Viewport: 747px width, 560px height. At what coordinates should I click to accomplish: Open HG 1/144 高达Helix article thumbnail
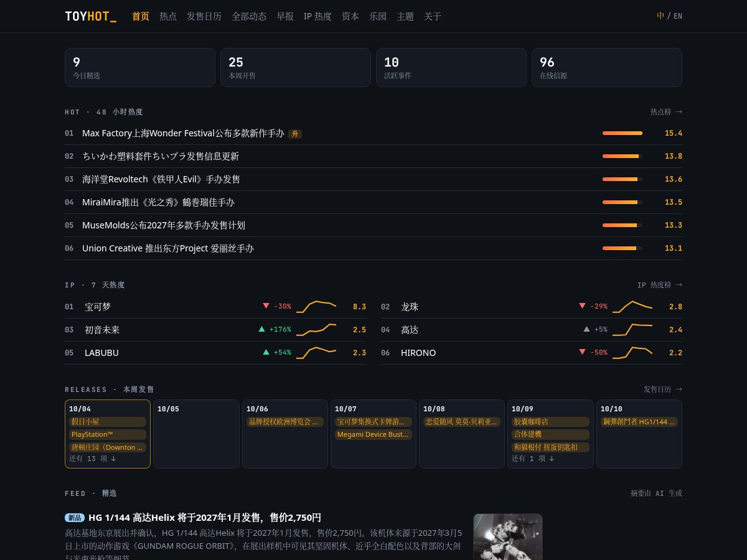click(x=508, y=536)
